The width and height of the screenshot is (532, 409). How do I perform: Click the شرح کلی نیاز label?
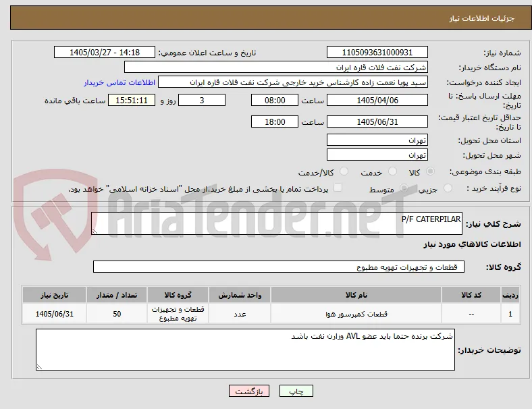(x=493, y=224)
